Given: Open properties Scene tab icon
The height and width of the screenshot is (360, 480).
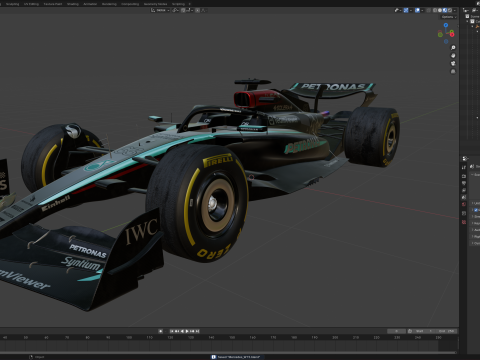Looking at the screenshot, I should [464, 197].
